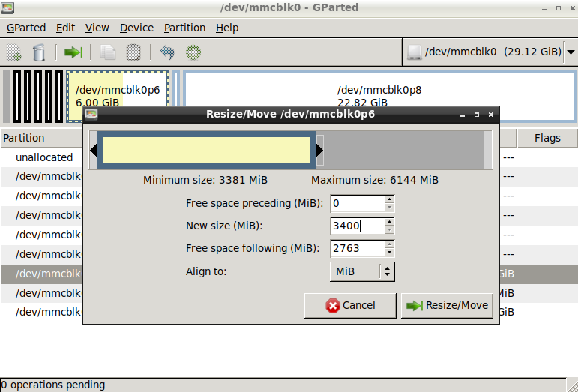Image resolution: width=578 pixels, height=392 pixels.
Task: Select /dev/mmcblk0p8 block in disk map
Action: pyautogui.click(x=379, y=97)
